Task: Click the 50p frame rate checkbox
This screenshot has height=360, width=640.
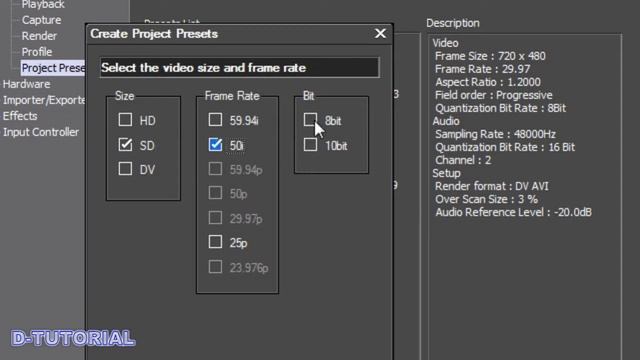Action: click(x=215, y=193)
